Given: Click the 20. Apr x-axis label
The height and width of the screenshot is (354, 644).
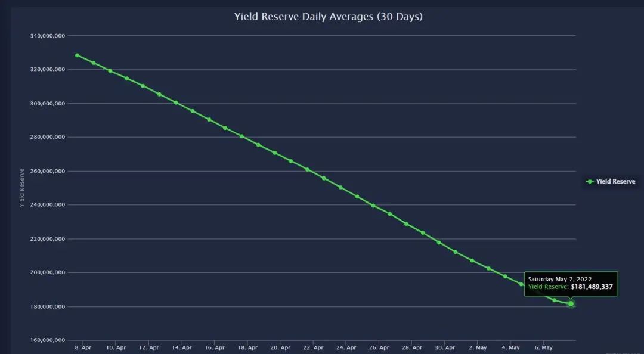Looking at the screenshot, I should pos(280,348).
